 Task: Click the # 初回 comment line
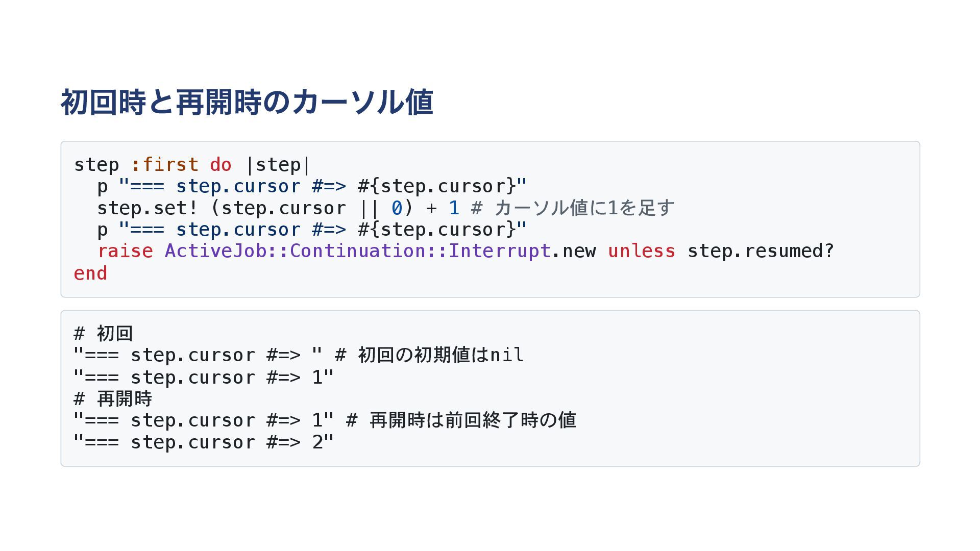tap(104, 334)
